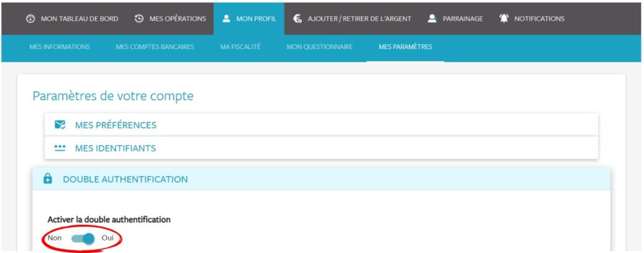Click the dashboard gauge icon
Image resolution: width=644 pixels, height=253 pixels.
[30, 19]
